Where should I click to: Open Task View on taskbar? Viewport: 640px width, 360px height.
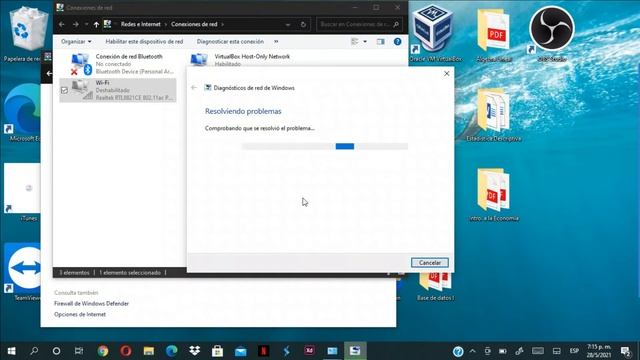(x=79, y=351)
